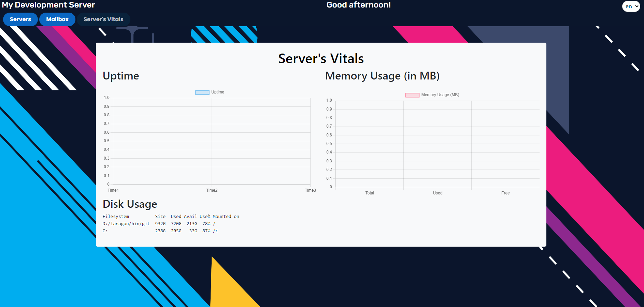Click the Memory Usage (MB) legend label
Screen dimensions: 644x307
click(440, 95)
